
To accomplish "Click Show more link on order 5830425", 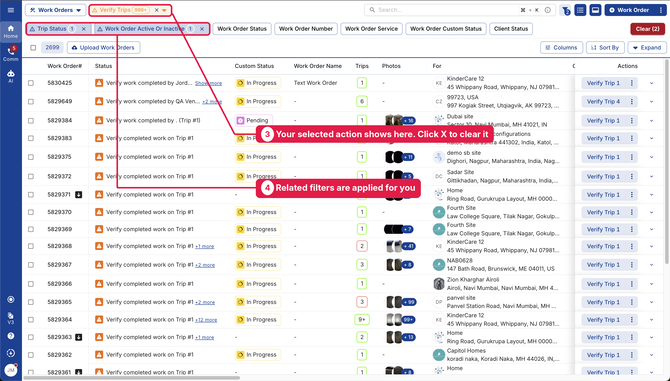I will (209, 83).
